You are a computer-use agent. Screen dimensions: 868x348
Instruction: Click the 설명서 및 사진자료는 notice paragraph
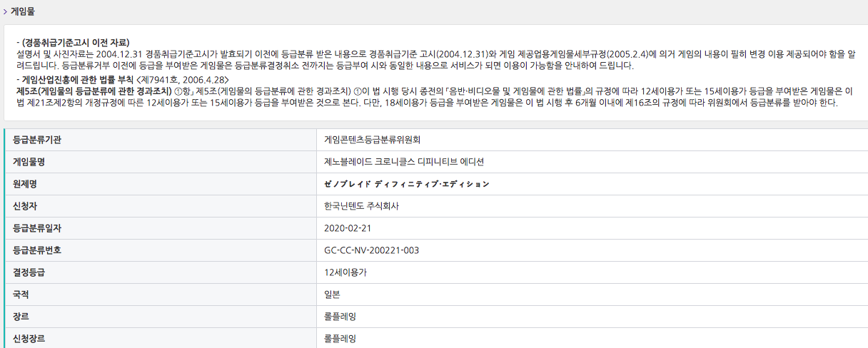(x=435, y=60)
